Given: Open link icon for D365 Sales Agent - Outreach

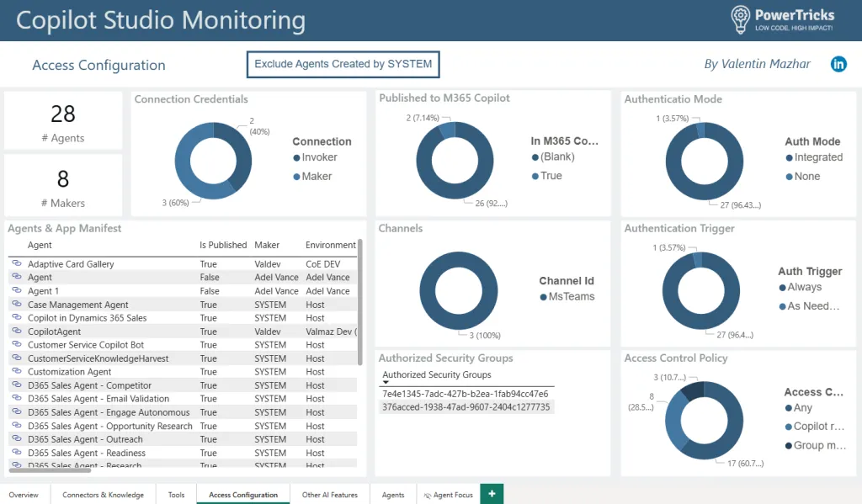Looking at the screenshot, I should tap(17, 439).
